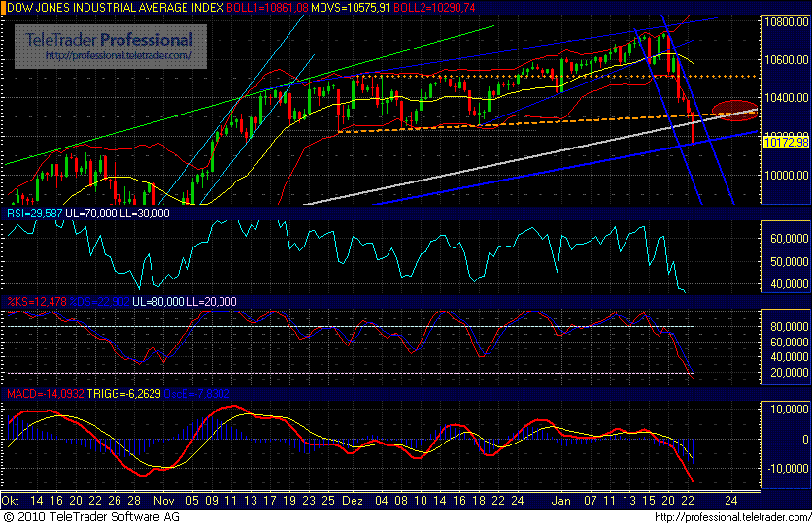Click the red ellipse target zone on chart

click(735, 111)
